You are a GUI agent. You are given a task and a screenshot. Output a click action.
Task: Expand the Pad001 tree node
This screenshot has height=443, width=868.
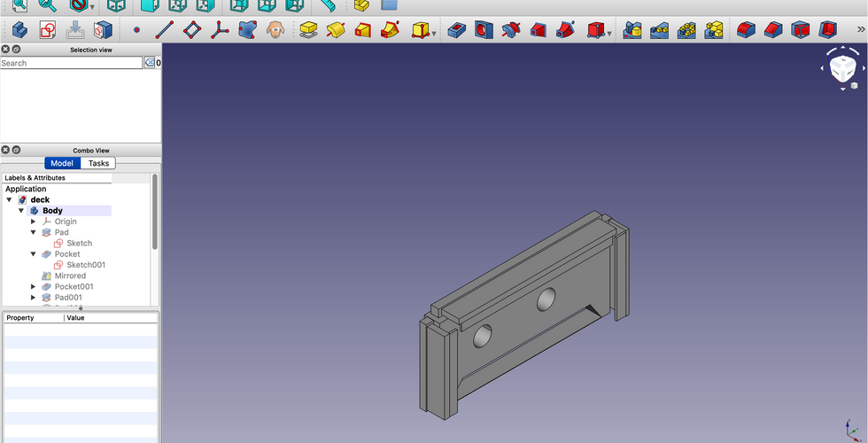point(34,298)
